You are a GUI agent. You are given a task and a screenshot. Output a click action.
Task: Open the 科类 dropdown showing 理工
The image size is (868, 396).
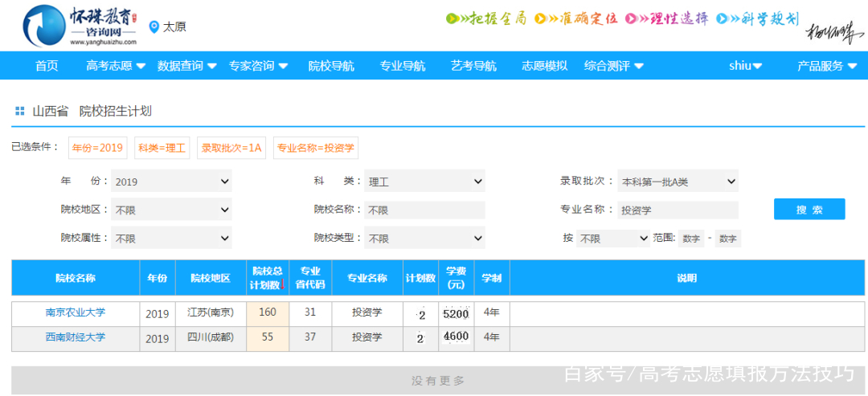[x=424, y=181]
